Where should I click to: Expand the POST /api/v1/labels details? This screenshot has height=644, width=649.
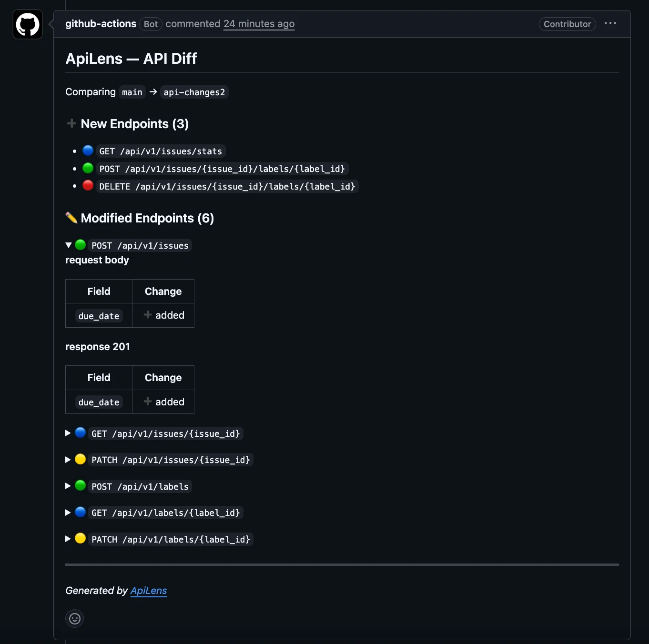click(68, 486)
